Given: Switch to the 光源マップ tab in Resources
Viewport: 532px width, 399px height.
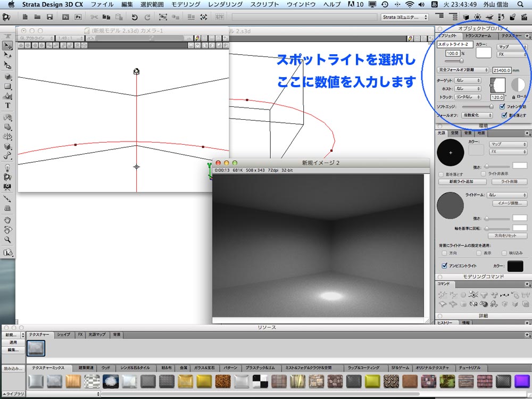Looking at the screenshot, I should 97,335.
